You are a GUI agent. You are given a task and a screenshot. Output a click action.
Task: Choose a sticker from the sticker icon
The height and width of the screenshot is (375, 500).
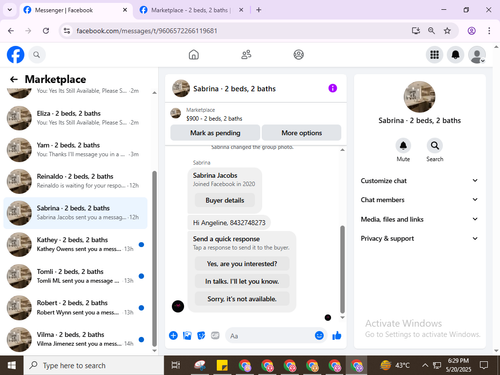tap(201, 335)
